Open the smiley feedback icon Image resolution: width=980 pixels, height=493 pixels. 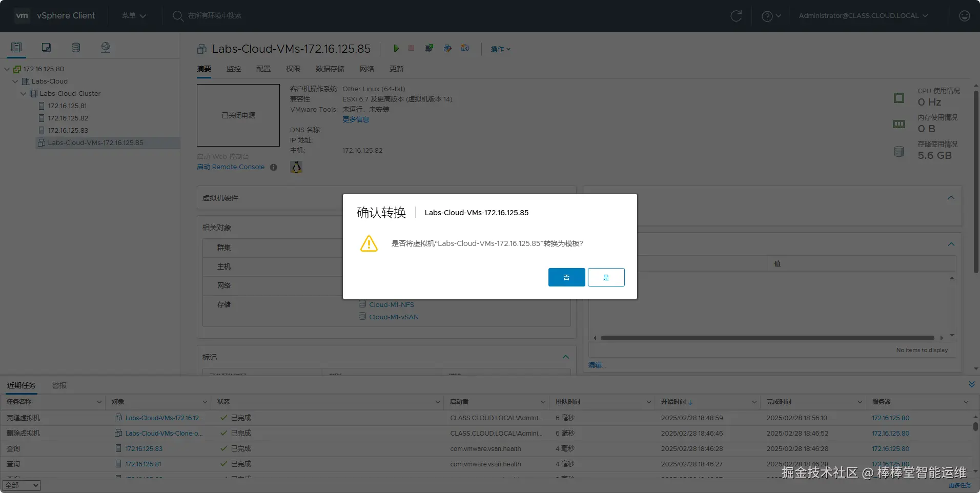point(964,16)
